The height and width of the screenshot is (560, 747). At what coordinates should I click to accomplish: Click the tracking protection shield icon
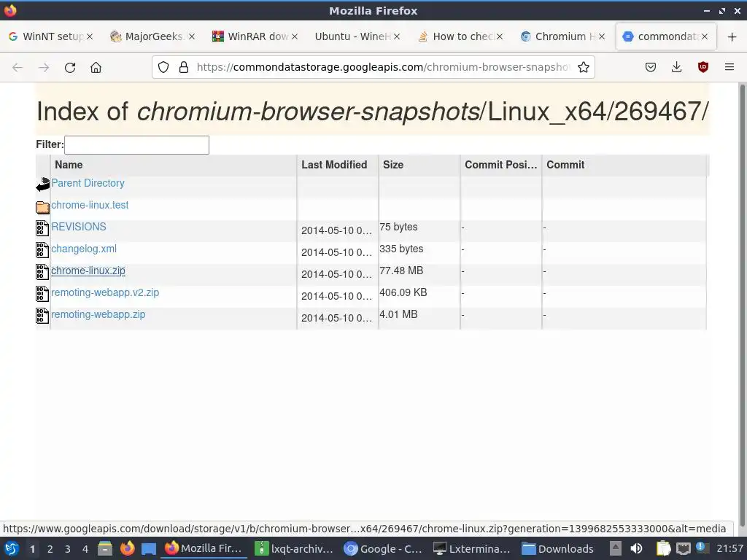163,67
